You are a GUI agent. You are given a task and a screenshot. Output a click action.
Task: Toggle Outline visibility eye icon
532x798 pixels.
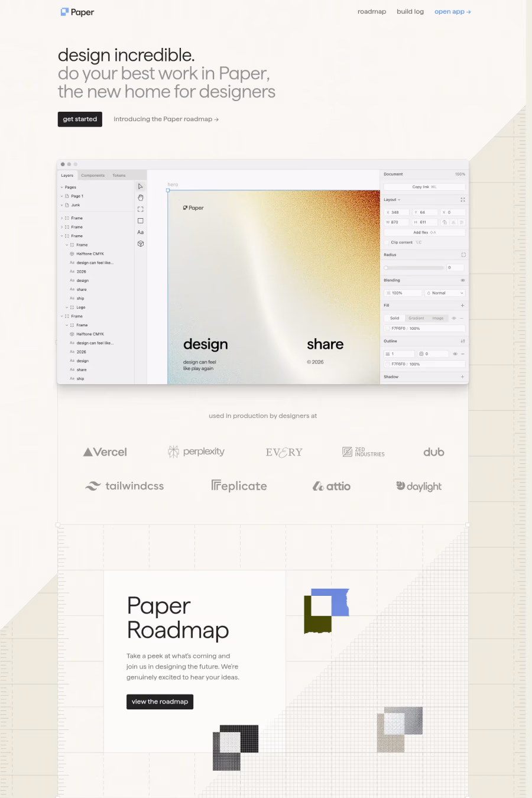click(x=455, y=353)
